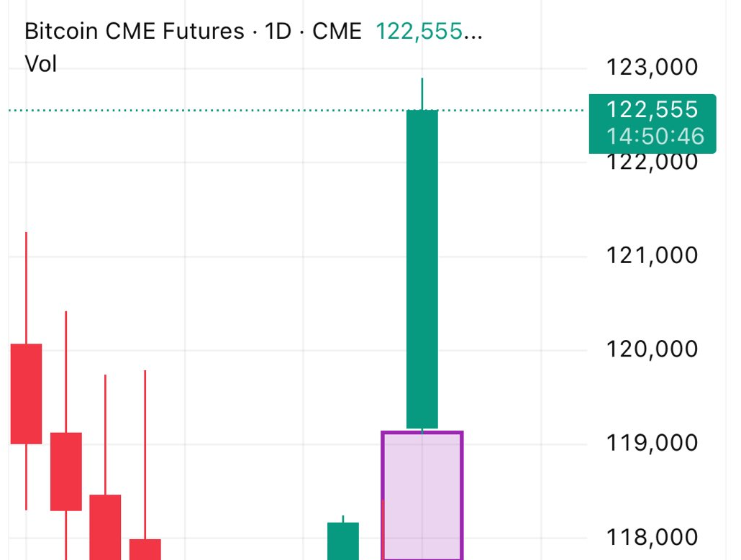The height and width of the screenshot is (560, 741).
Task: Click the upper wick of tall green candle
Action: [422, 93]
